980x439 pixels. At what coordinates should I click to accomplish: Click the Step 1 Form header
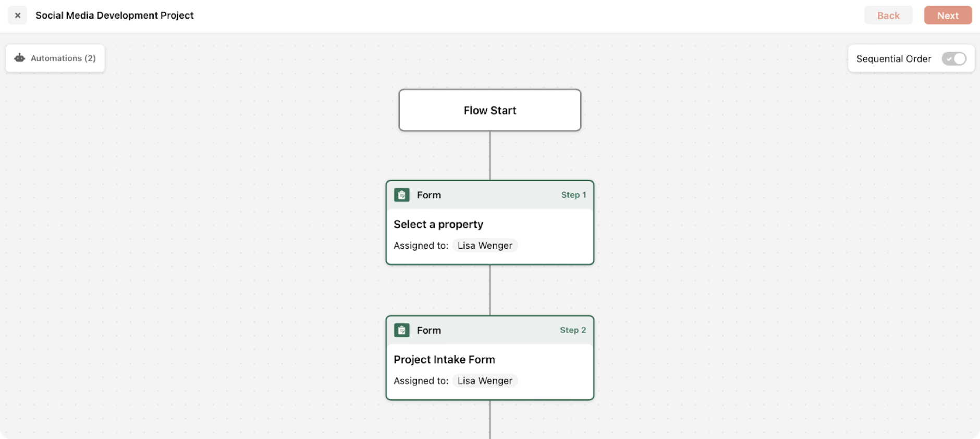pos(490,195)
